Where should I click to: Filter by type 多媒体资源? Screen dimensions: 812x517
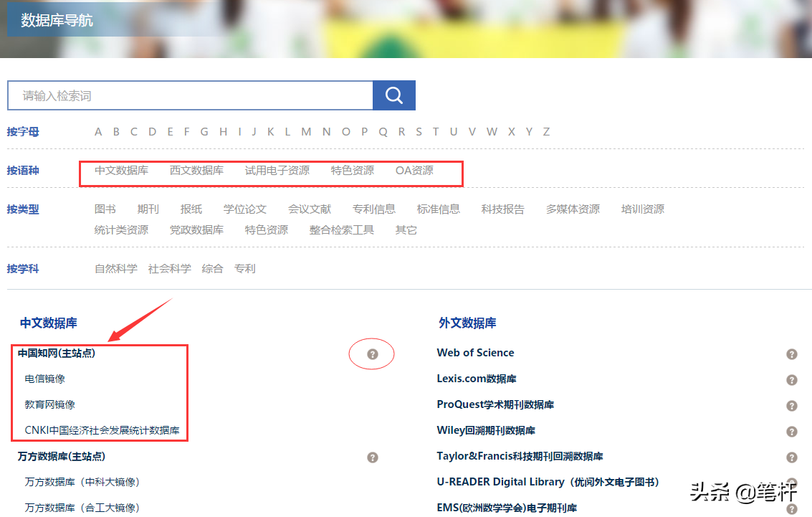point(573,209)
